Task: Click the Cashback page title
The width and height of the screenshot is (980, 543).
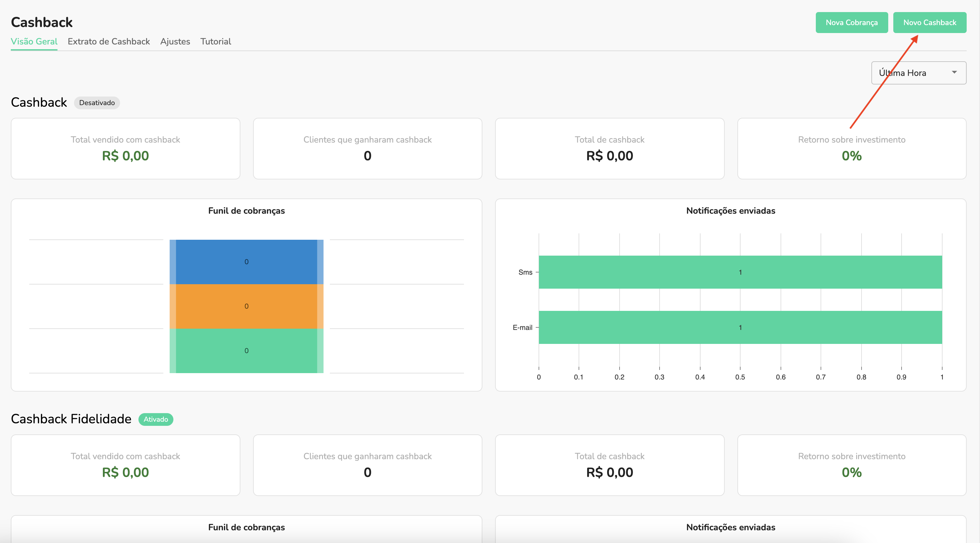Action: click(x=42, y=22)
